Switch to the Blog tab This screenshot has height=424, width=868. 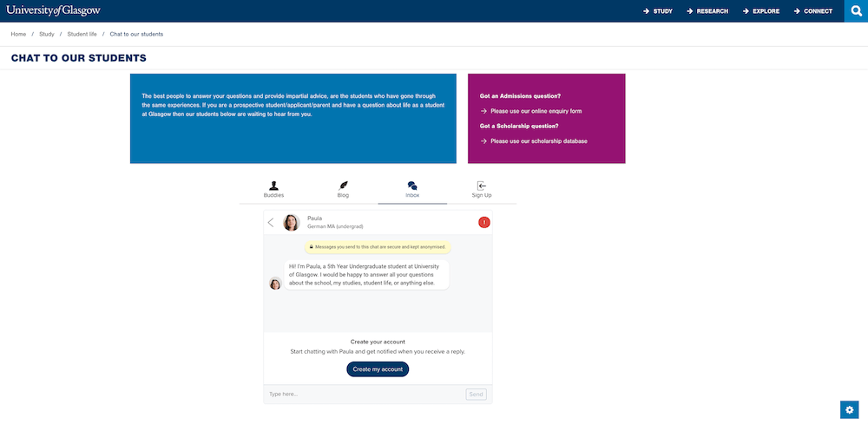click(x=343, y=190)
